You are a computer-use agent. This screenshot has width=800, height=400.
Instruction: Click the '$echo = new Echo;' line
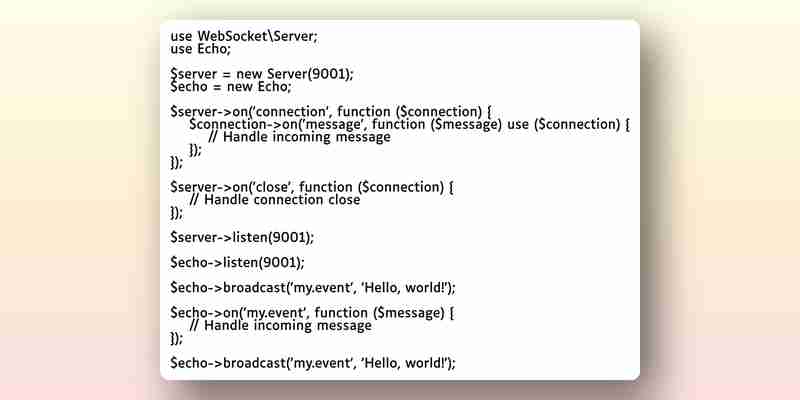231,87
